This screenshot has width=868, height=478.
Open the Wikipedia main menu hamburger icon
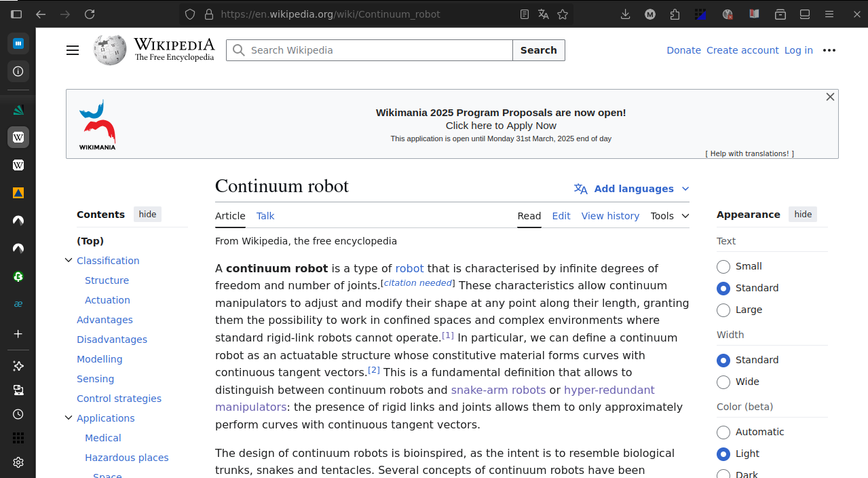[73, 50]
